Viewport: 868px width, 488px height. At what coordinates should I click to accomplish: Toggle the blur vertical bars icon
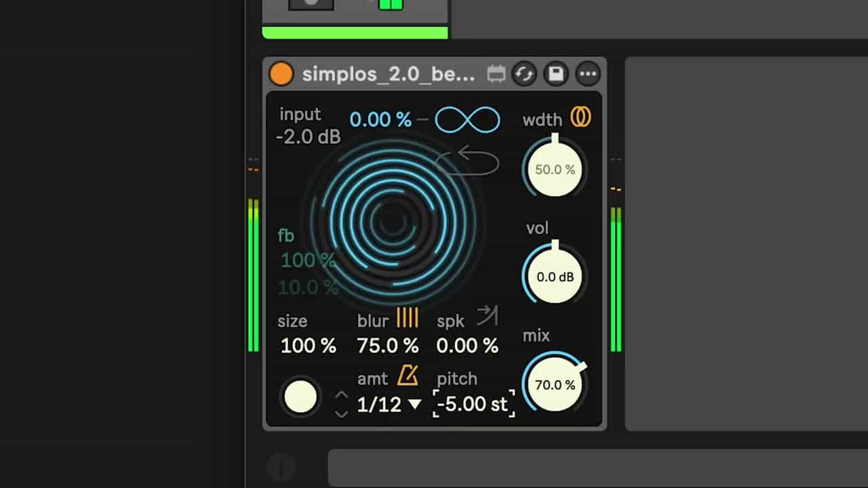[x=408, y=317]
